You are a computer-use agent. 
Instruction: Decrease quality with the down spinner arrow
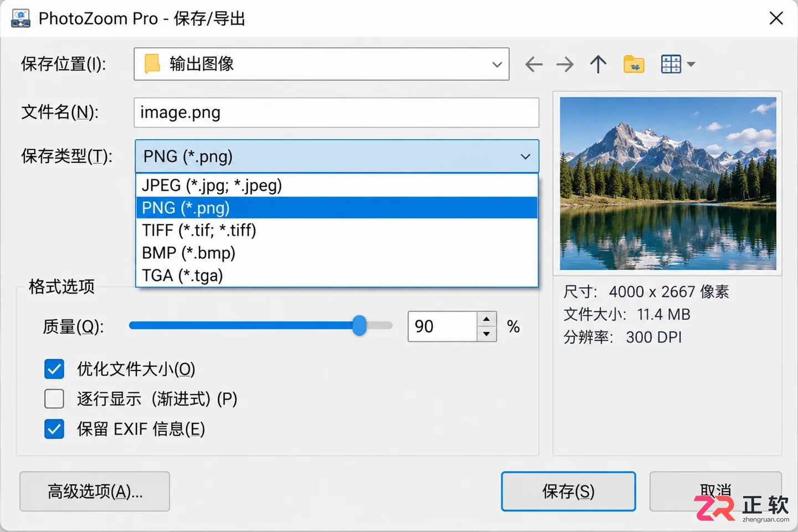[487, 334]
